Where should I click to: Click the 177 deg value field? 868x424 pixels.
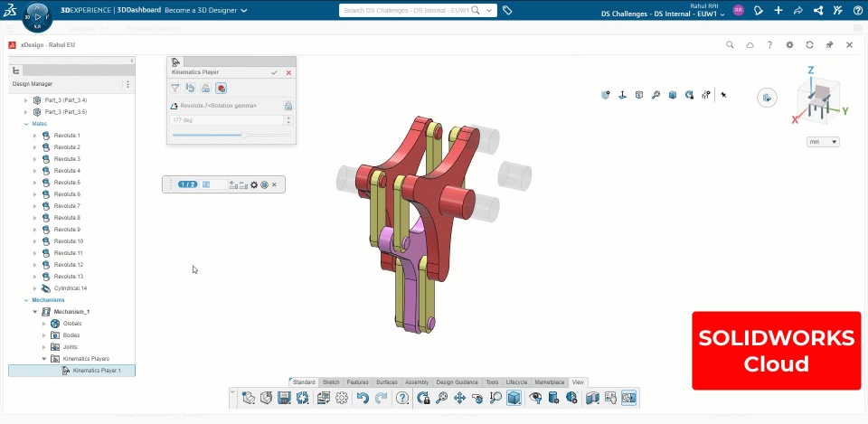click(226, 120)
